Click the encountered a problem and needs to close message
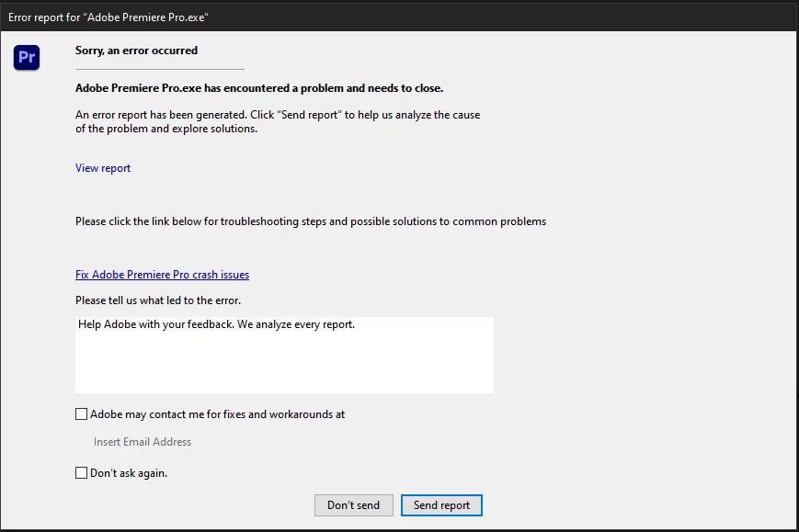This screenshot has width=799, height=532. point(259,88)
